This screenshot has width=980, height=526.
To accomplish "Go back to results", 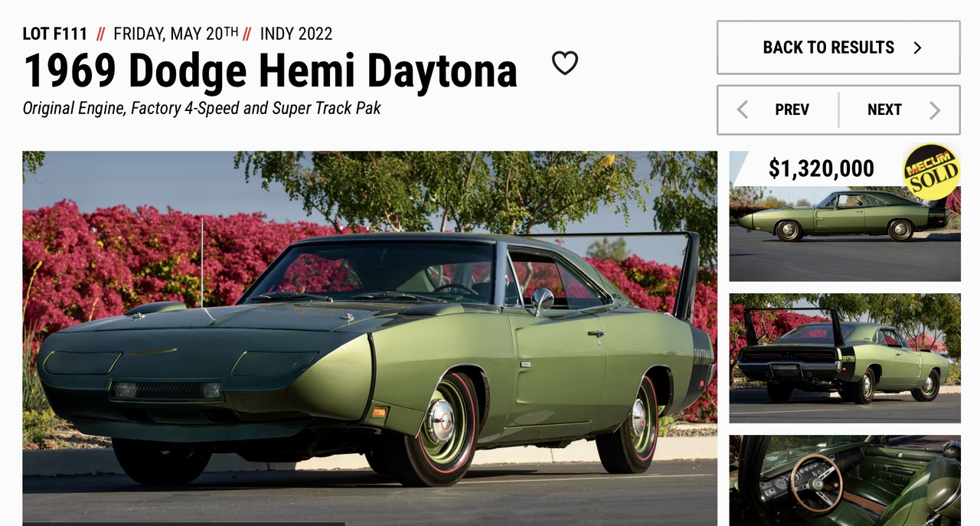I will 838,47.
